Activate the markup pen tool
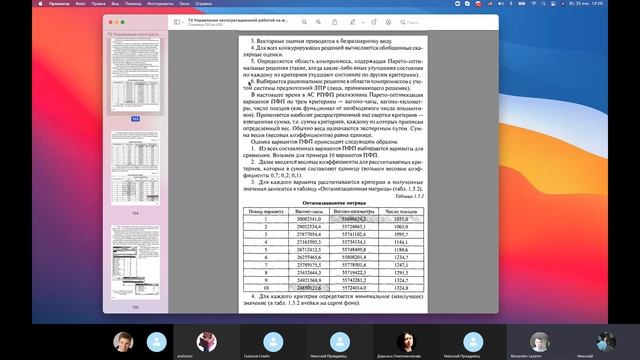Viewport: 640px width, 360px height. [x=353, y=22]
